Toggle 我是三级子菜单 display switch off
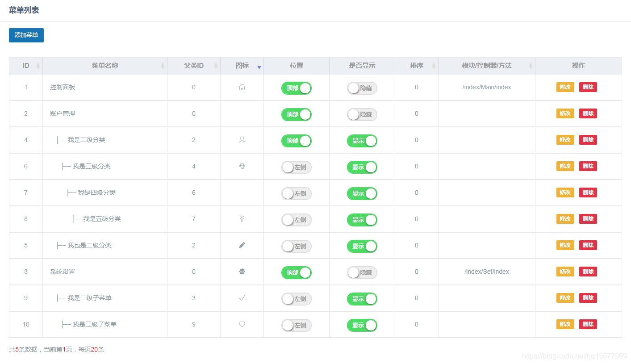The image size is (631, 364). click(362, 325)
